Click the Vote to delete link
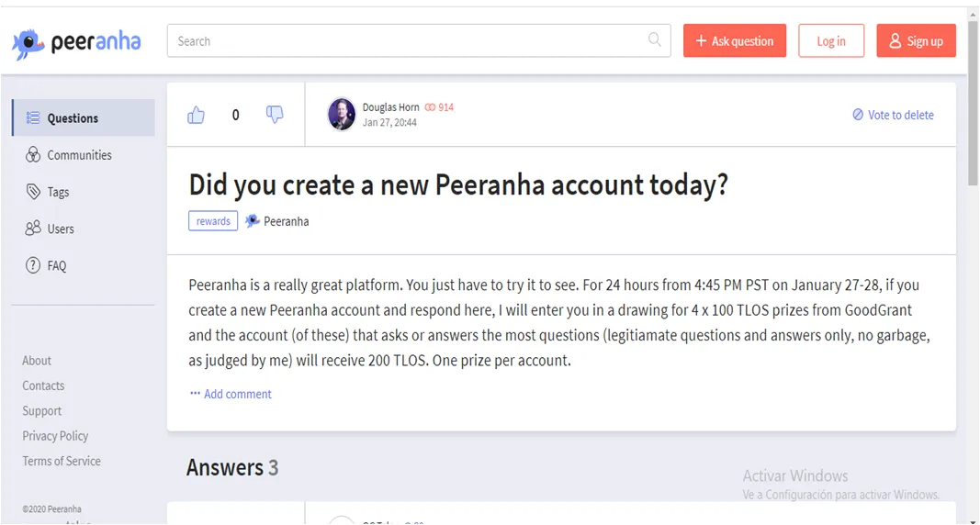The width and height of the screenshot is (980, 525). click(x=893, y=115)
